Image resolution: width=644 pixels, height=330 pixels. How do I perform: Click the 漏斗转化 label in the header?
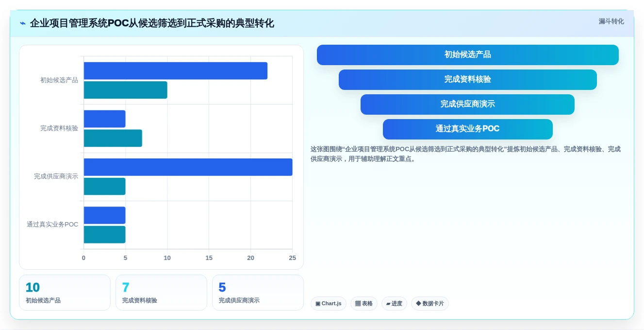611,21
